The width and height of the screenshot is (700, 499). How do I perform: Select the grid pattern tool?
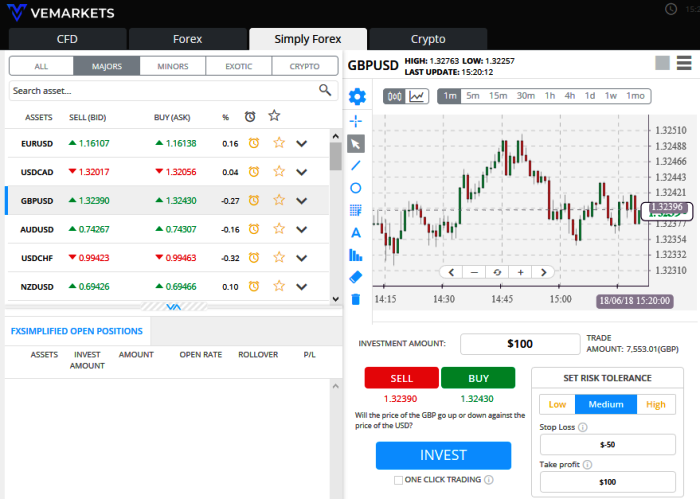click(356, 210)
